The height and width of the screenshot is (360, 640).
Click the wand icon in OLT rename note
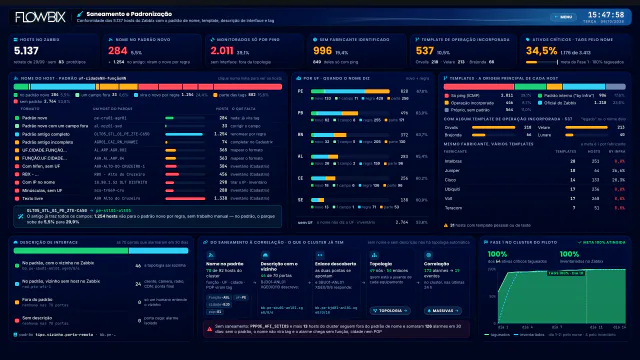pyautogui.click(x=20, y=216)
